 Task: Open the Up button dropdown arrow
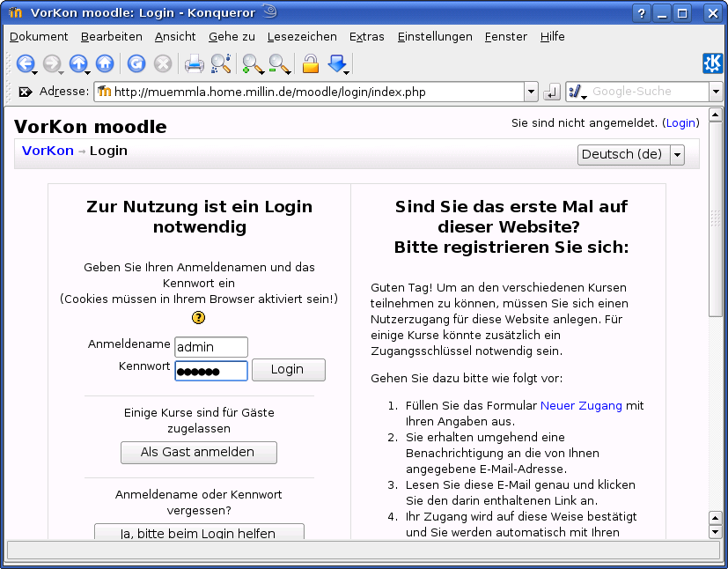(x=87, y=72)
